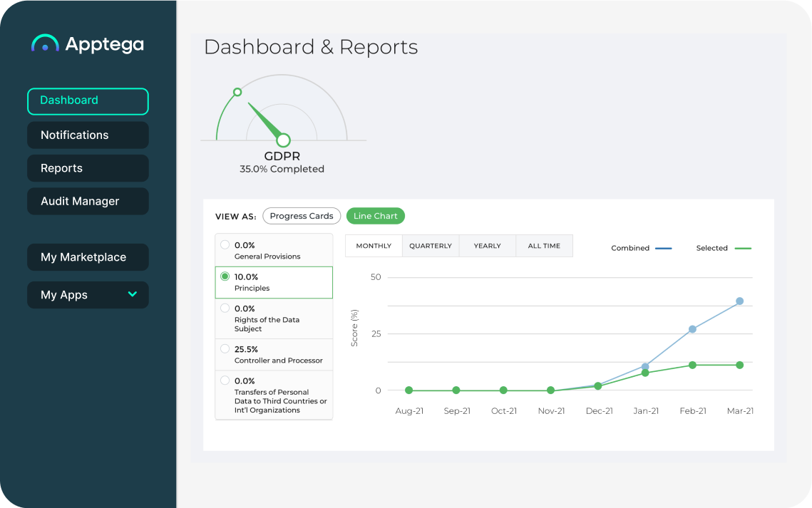The height and width of the screenshot is (508, 812).
Task: Select the Transfers of Personal Data radio button
Action: point(225,380)
